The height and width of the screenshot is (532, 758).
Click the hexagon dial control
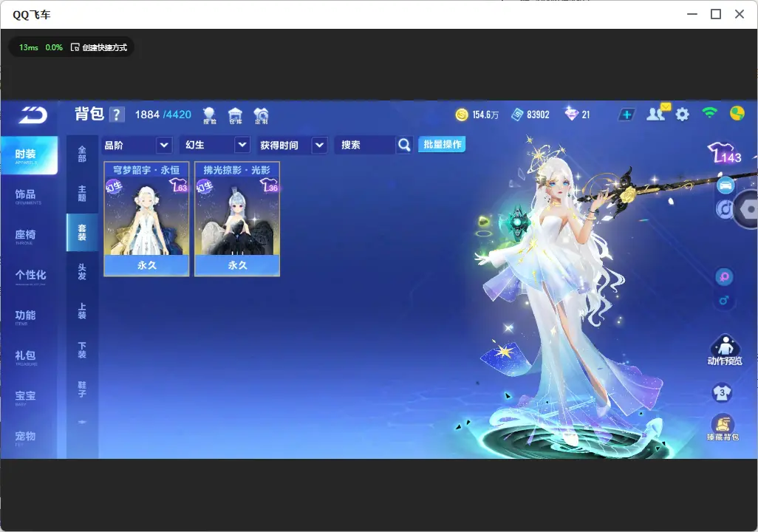coord(747,209)
